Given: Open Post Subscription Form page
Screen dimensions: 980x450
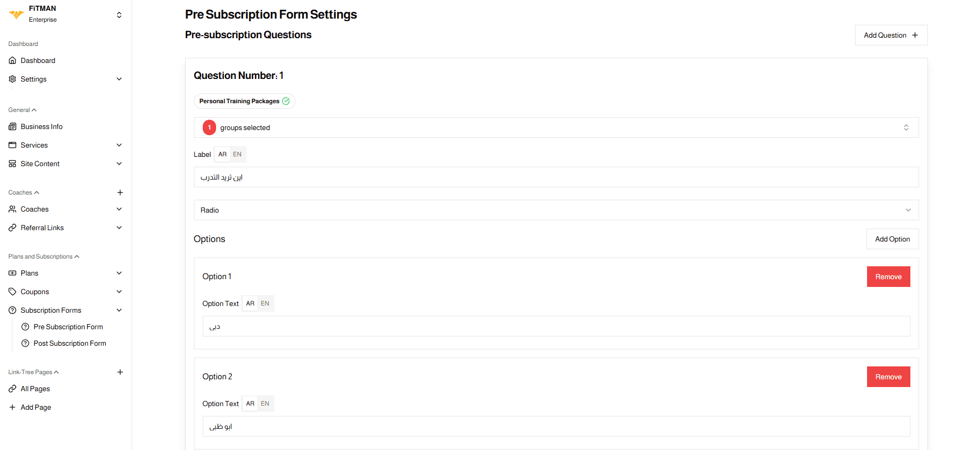Looking at the screenshot, I should 70,343.
